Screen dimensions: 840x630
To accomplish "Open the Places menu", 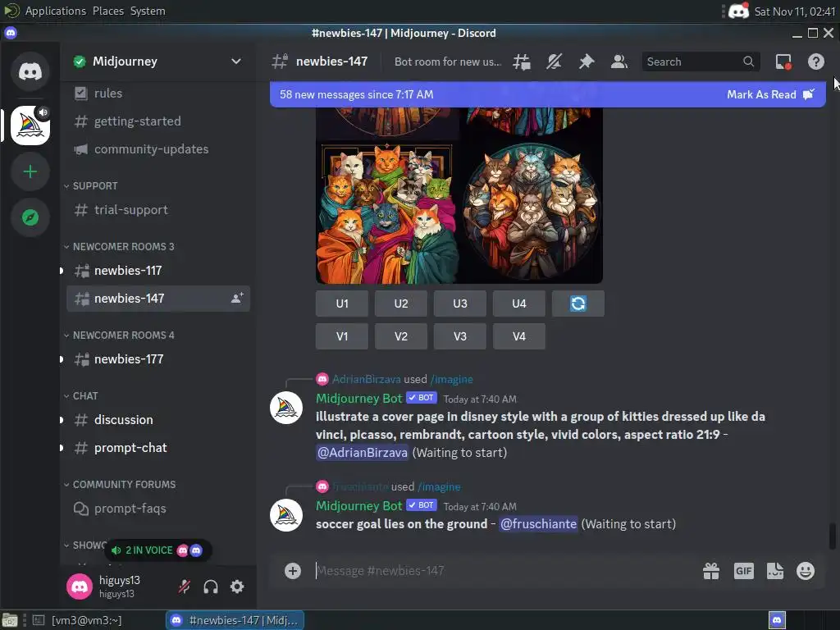I will coord(108,11).
